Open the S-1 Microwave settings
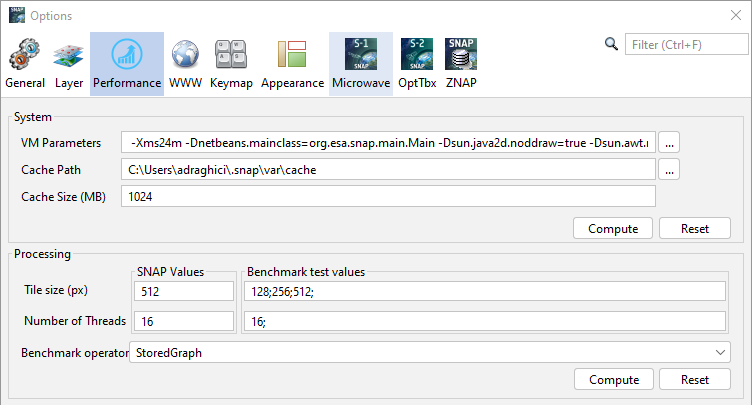752x405 pixels. [x=361, y=64]
